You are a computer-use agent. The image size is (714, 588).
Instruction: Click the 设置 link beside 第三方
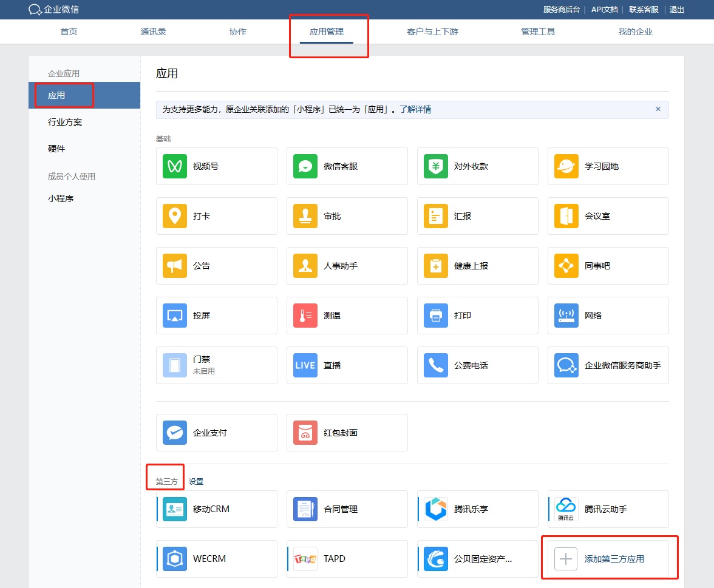point(195,482)
